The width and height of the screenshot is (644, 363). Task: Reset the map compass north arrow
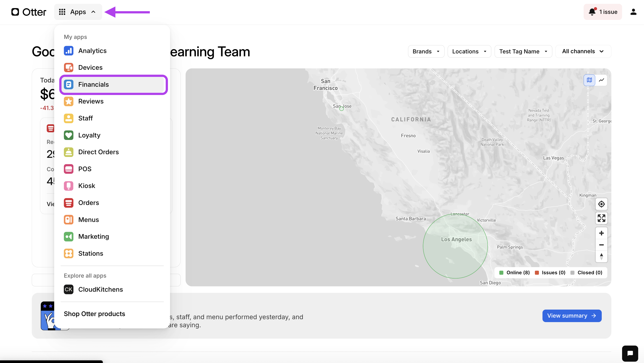tap(601, 257)
